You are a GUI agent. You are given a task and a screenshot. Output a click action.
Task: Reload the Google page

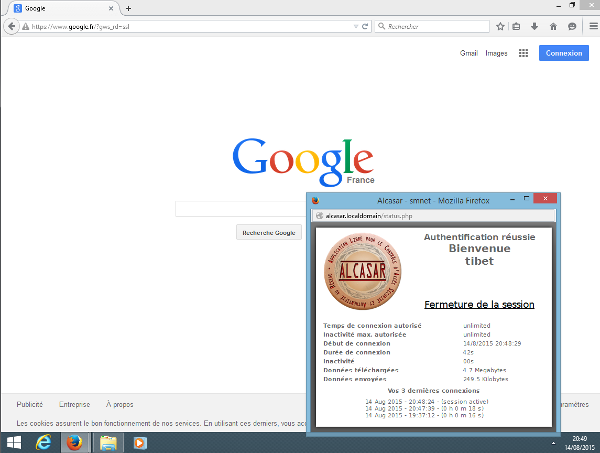pyautogui.click(x=365, y=26)
